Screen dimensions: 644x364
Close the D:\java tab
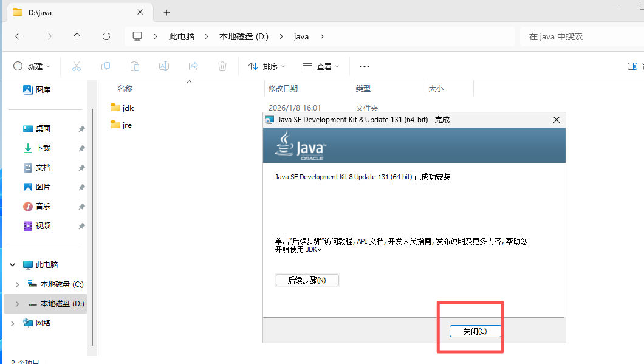tap(140, 12)
